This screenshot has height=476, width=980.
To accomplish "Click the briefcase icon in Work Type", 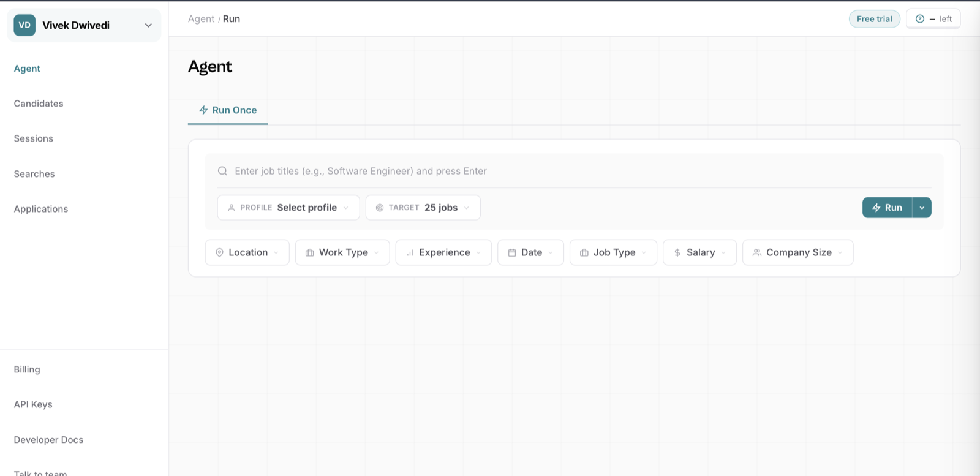I will click(310, 252).
